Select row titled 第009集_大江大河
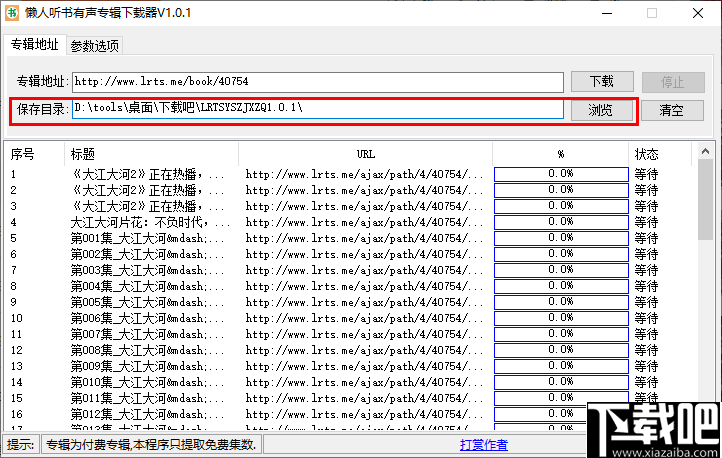Viewport: 722px width, 458px height. click(x=147, y=366)
